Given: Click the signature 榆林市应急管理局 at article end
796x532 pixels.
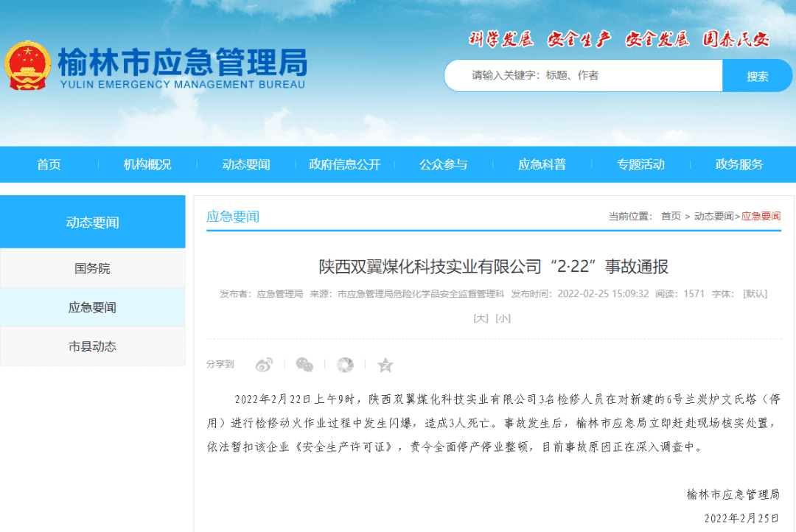Looking at the screenshot, I should click(733, 494).
